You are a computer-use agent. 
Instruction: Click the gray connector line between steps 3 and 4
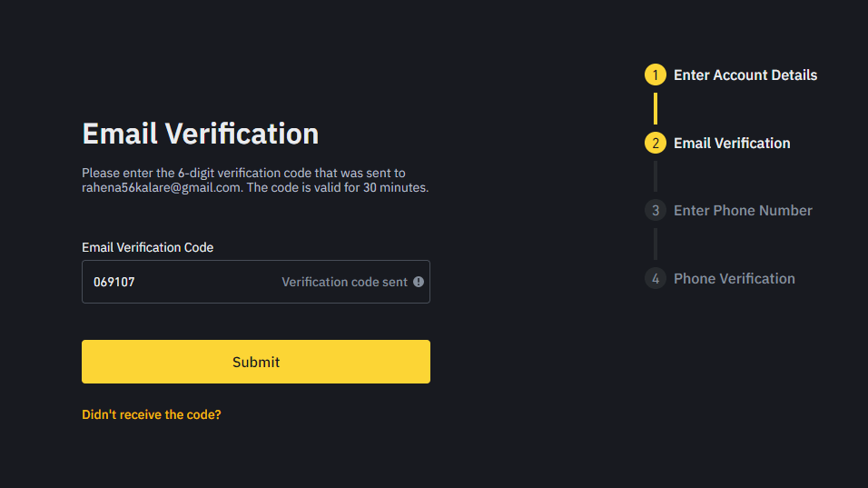656,244
